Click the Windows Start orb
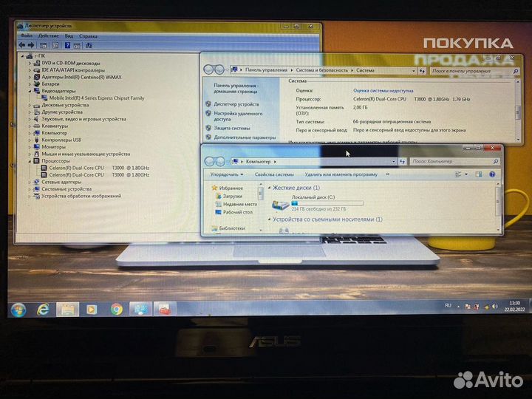 (x=18, y=310)
